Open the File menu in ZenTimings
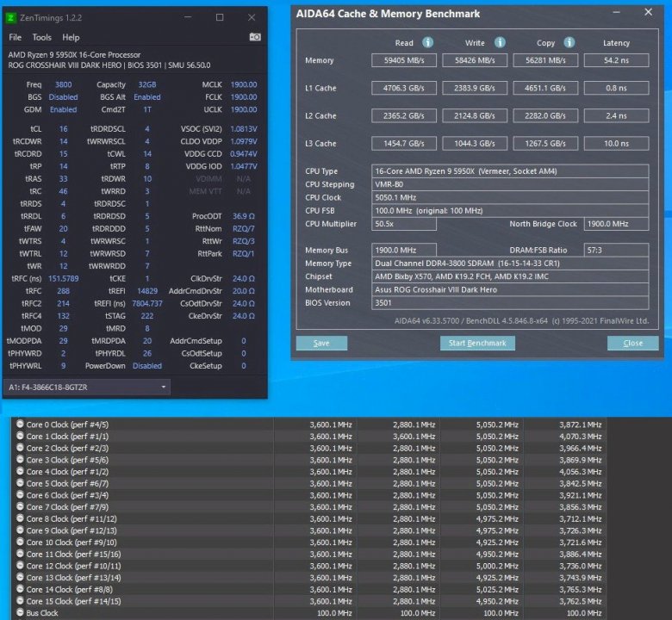 pos(15,37)
